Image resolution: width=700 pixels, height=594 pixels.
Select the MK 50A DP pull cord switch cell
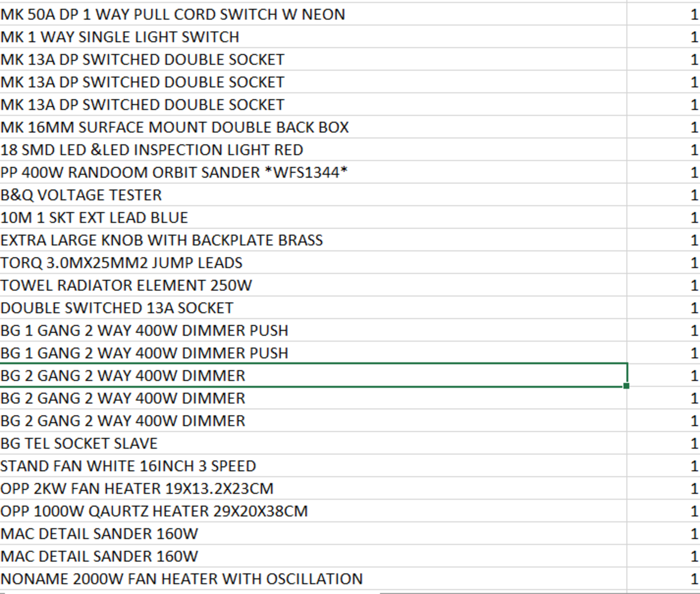coord(313,14)
